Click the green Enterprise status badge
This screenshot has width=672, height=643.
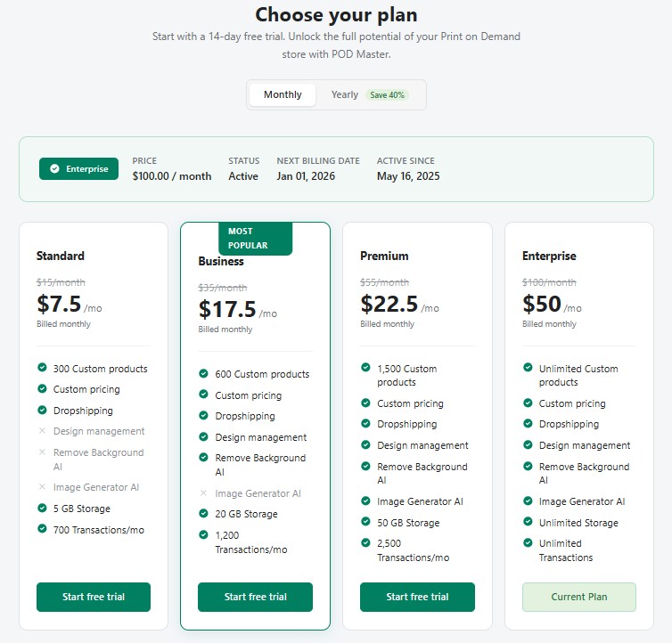pos(78,169)
